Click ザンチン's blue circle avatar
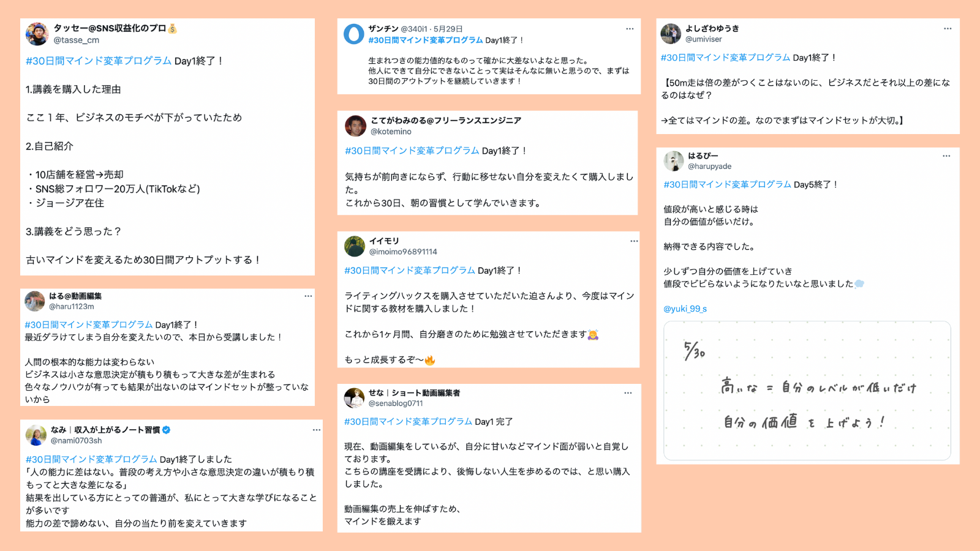 coord(354,34)
